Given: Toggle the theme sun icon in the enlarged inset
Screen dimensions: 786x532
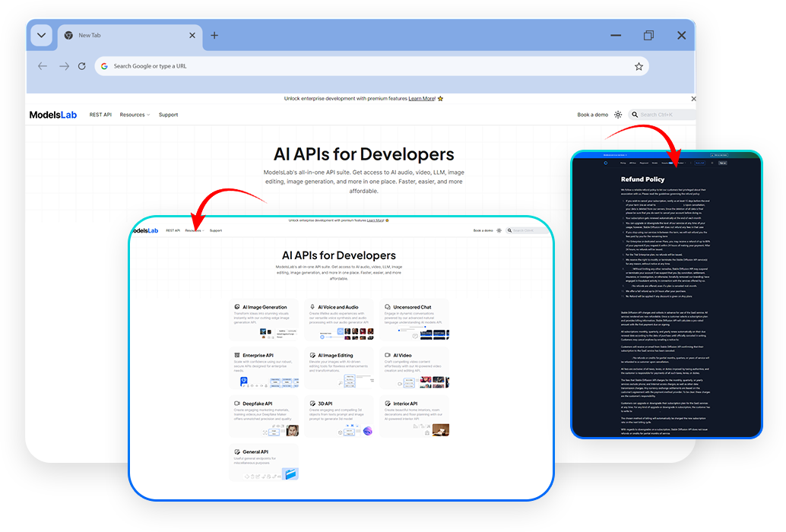Looking at the screenshot, I should coord(499,230).
